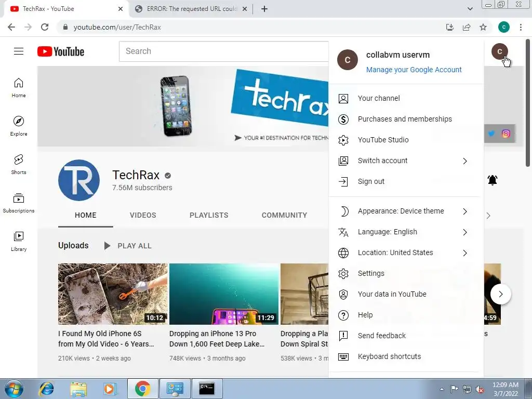Open the Chrome three-dot menu
Screen dimensions: 532x399
[521, 27]
